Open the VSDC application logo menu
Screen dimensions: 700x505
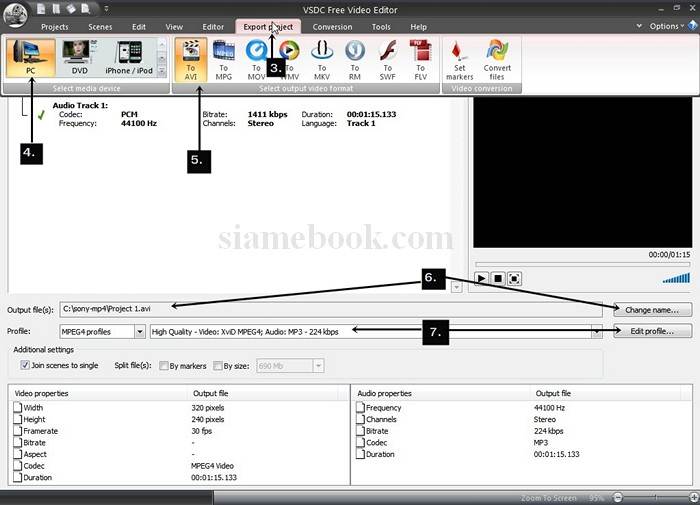(15, 15)
